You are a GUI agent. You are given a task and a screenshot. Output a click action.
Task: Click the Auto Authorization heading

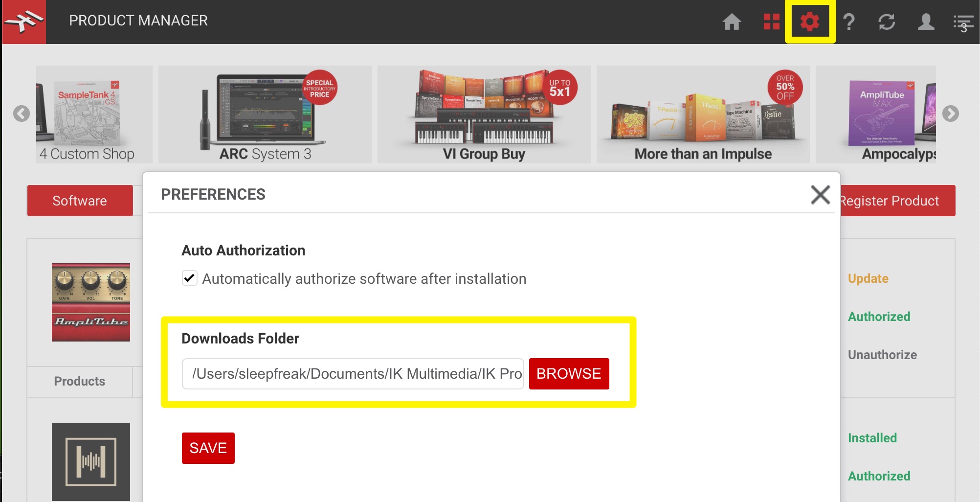pyautogui.click(x=244, y=251)
